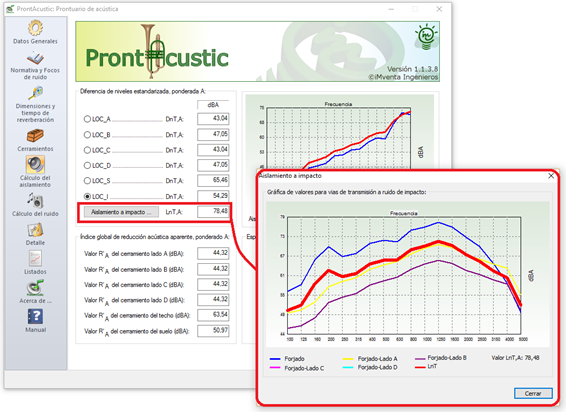Select LOC_D radio button
Viewport: 566px width, 412px height.
87,165
